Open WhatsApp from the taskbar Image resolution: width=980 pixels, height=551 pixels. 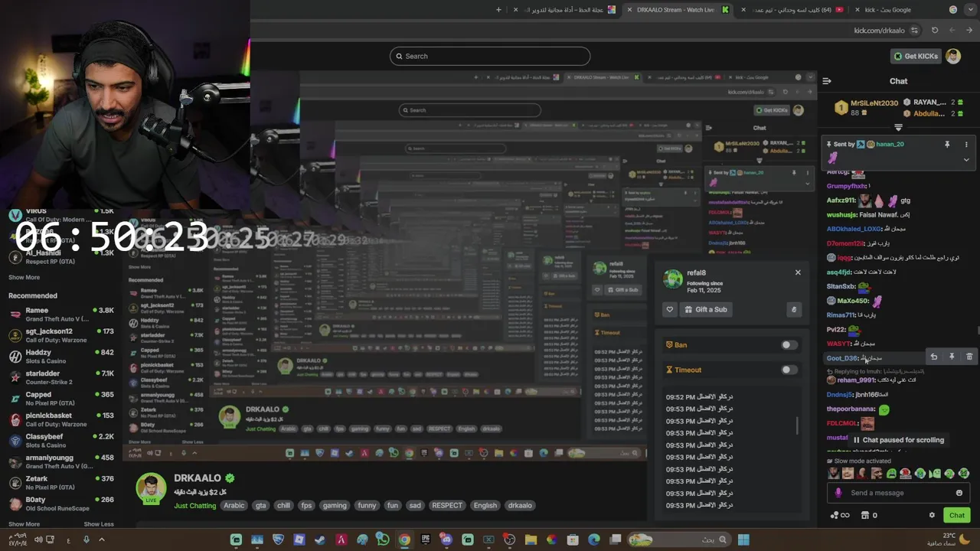(x=383, y=540)
